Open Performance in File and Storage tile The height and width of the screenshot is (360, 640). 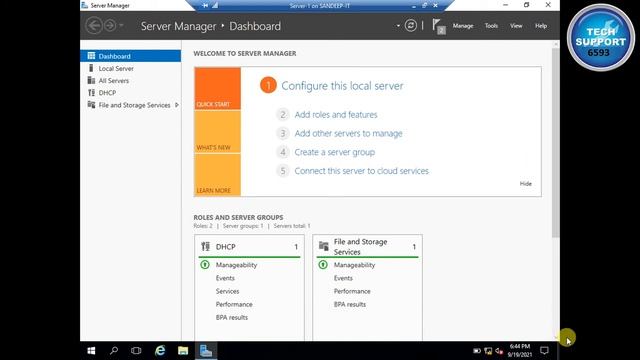point(352,291)
